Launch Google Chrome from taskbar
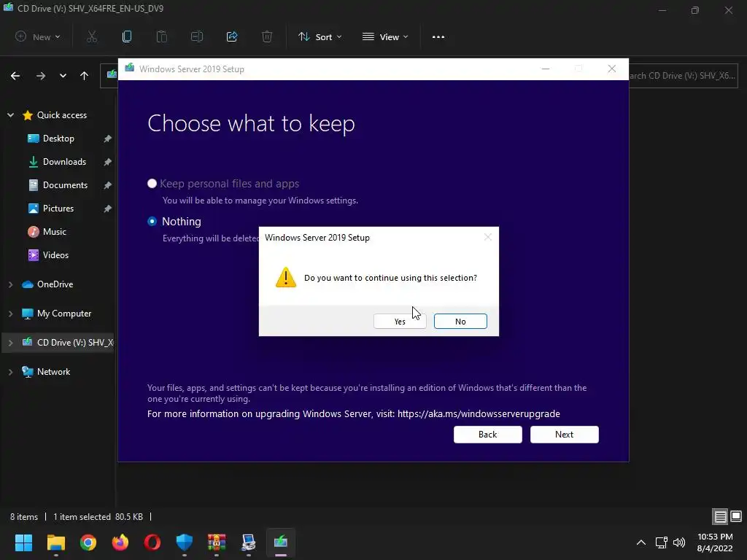This screenshot has width=747, height=560. click(88, 542)
